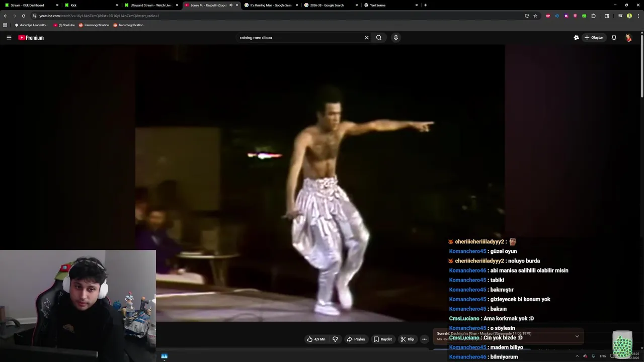
Task: Open the YouTube notifications bell
Action: [614, 38]
